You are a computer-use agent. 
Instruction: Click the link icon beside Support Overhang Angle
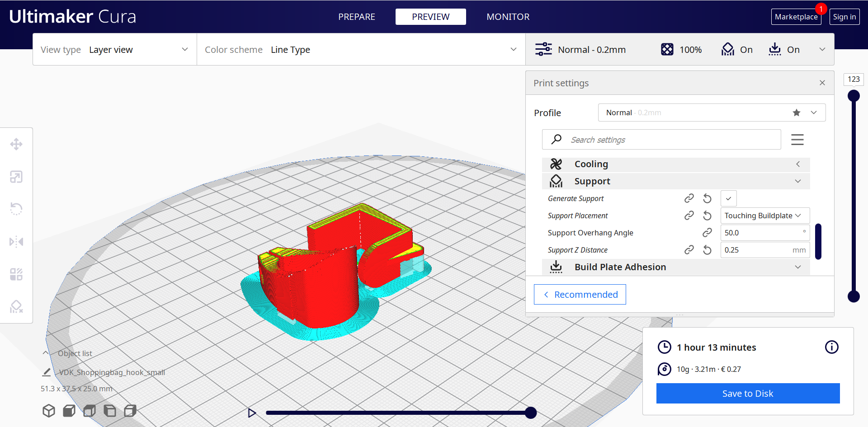click(x=708, y=233)
